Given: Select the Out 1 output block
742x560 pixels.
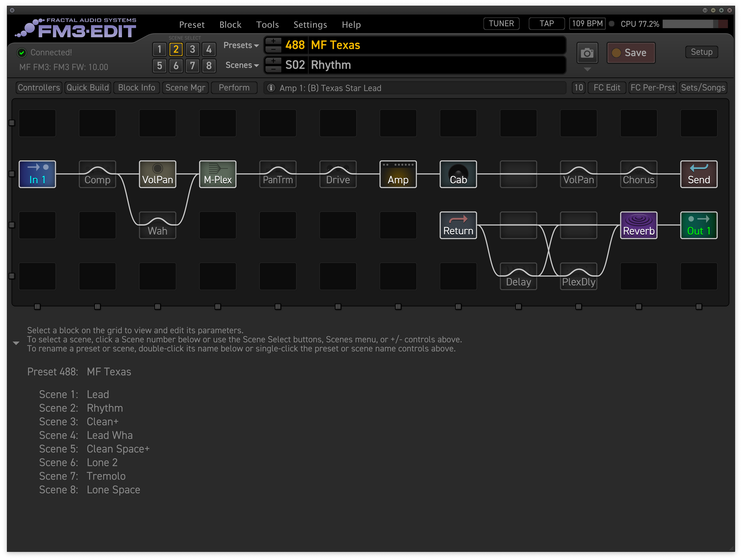Looking at the screenshot, I should (699, 225).
